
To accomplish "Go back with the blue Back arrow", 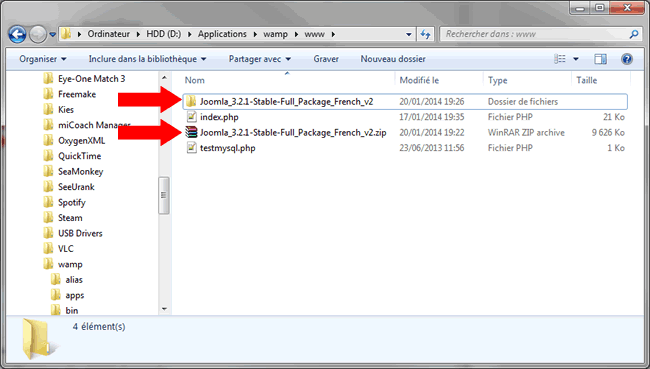I will [x=17, y=34].
